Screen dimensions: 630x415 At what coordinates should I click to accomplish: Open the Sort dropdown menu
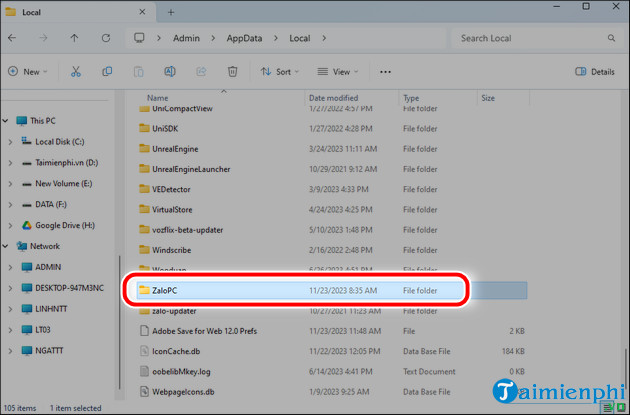click(281, 72)
